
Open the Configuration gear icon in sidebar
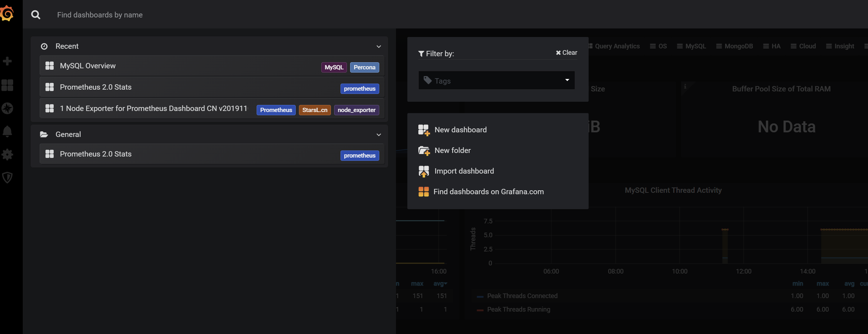pos(7,154)
